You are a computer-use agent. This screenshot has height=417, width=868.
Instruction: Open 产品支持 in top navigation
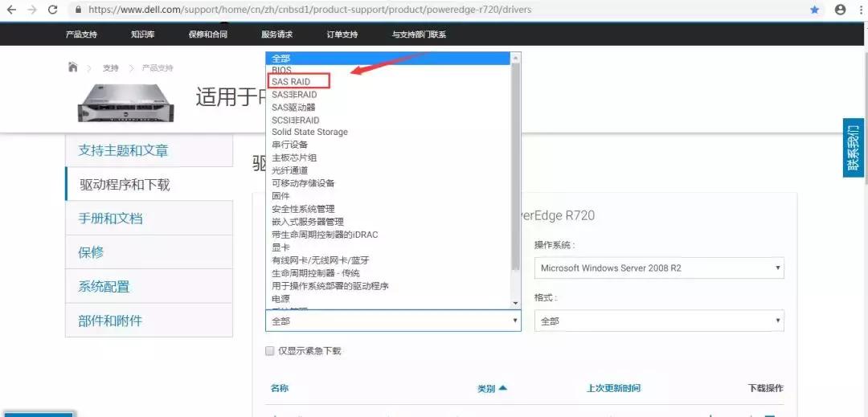[81, 35]
